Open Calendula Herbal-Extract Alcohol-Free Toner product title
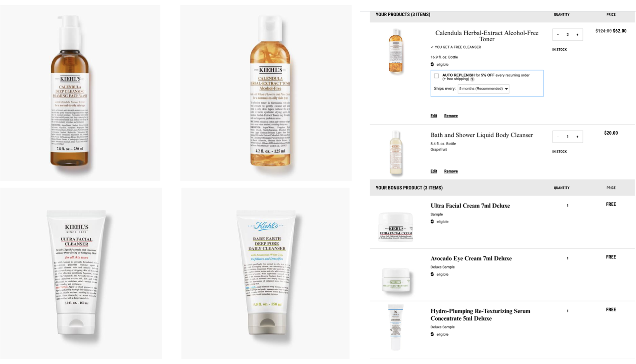 487,36
